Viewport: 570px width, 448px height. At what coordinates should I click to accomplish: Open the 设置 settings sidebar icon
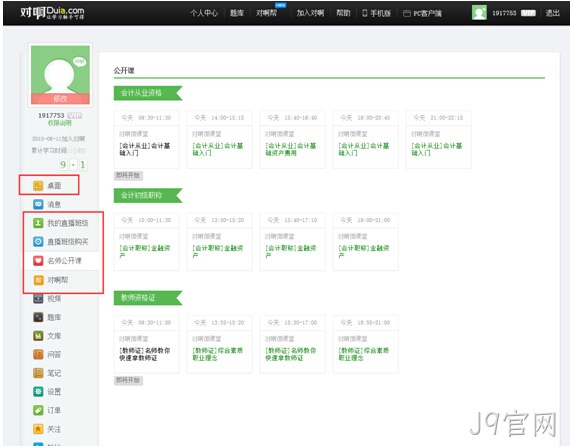coord(38,391)
